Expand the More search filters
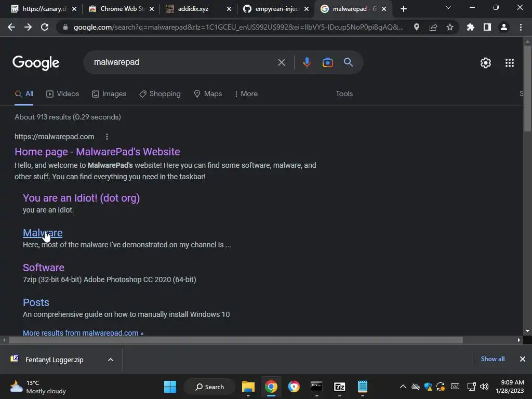532x399 pixels. 246,94
